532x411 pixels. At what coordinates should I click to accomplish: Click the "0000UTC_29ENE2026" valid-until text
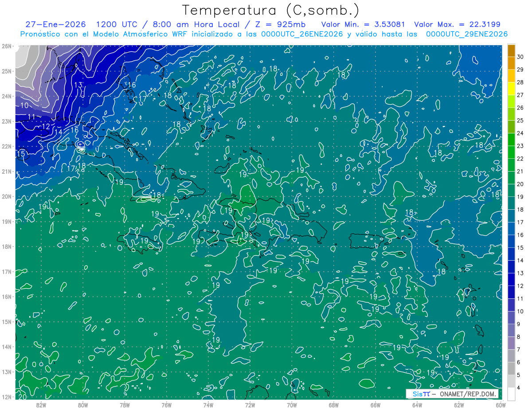point(467,34)
